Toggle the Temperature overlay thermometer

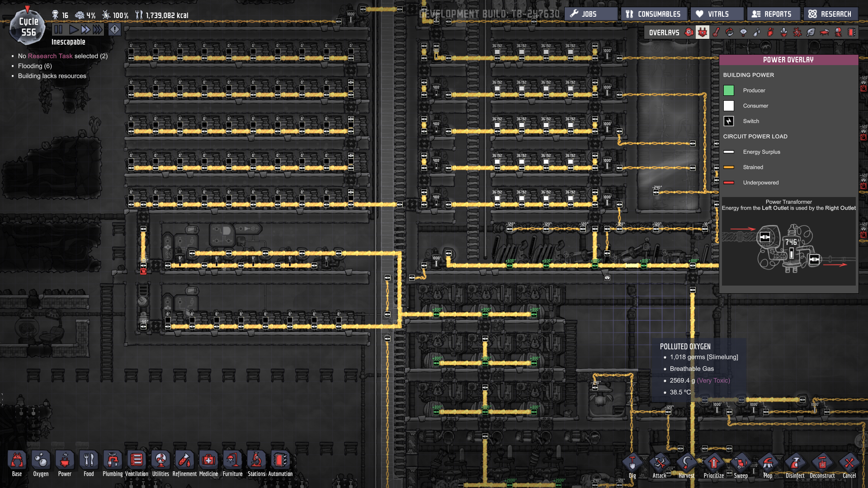point(716,33)
